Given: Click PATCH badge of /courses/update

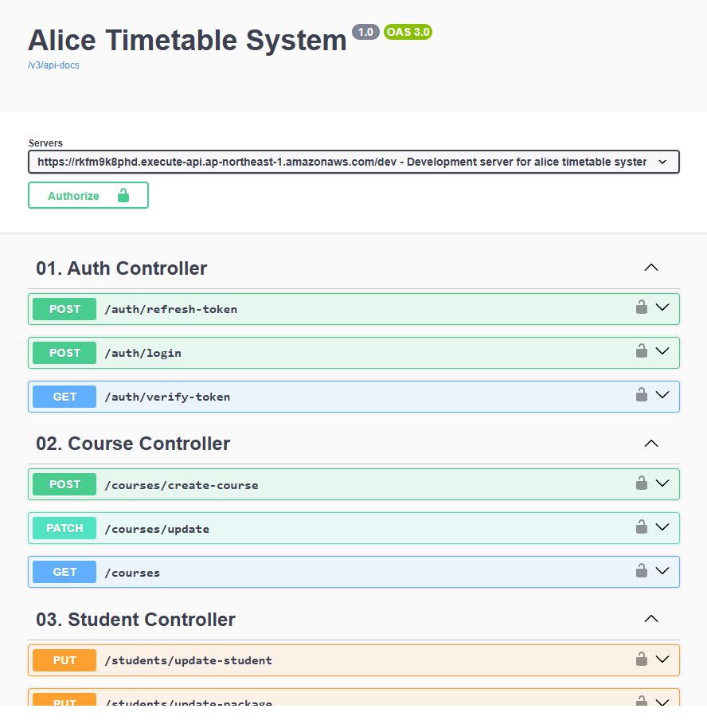Looking at the screenshot, I should click(64, 528).
